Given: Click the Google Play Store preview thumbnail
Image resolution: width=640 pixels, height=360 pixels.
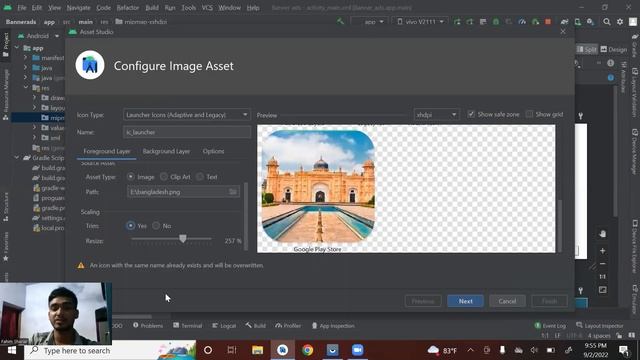Looking at the screenshot, I should tap(318, 187).
